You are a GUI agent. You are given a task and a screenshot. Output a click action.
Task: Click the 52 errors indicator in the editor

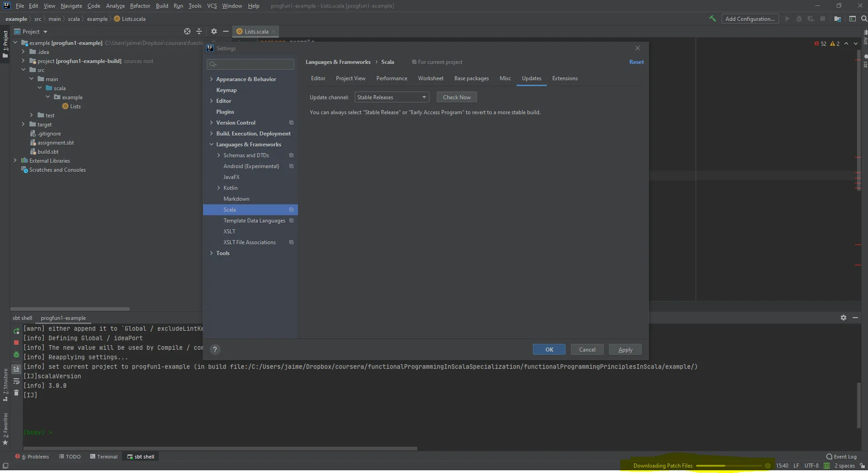(820, 43)
